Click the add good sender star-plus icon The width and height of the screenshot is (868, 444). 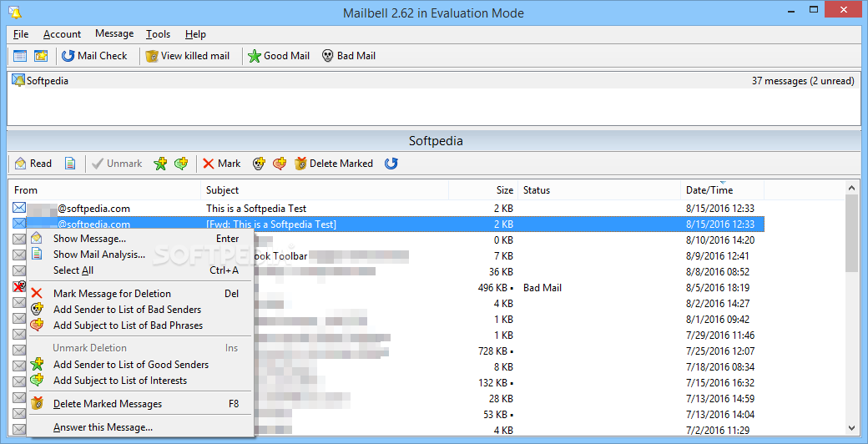click(x=160, y=164)
